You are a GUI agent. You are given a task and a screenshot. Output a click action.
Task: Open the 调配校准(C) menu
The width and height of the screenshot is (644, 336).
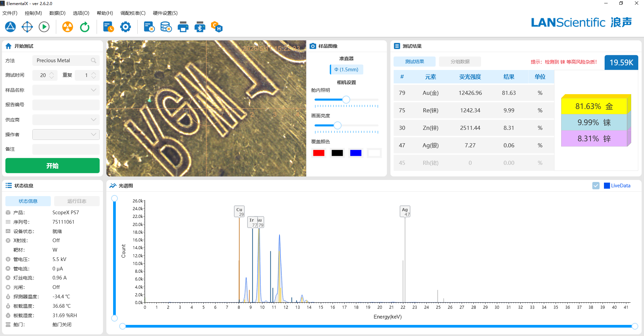click(133, 13)
